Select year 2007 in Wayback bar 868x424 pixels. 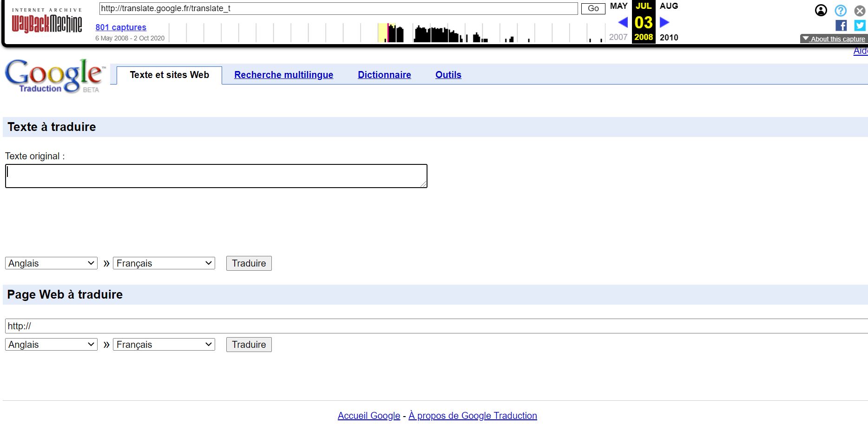coord(618,37)
